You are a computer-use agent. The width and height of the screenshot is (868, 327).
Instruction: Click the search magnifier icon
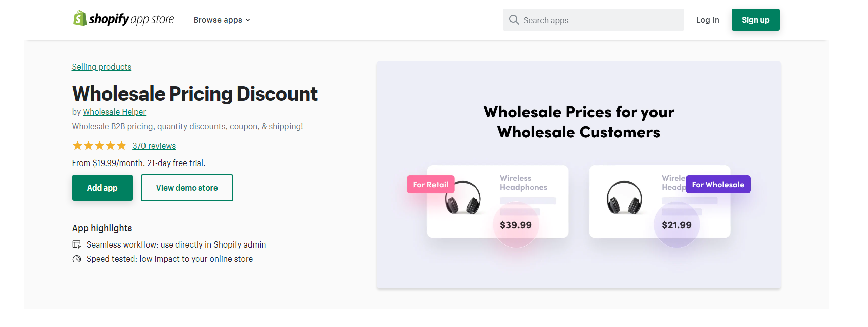pyautogui.click(x=514, y=20)
